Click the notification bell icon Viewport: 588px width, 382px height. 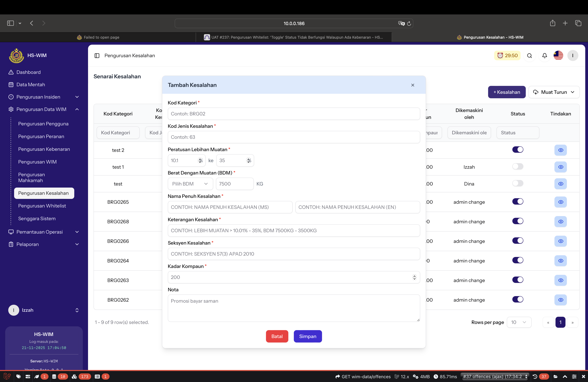pos(545,55)
